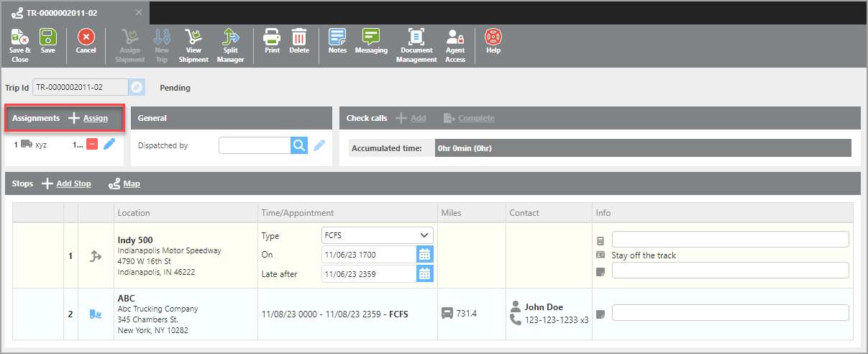This screenshot has height=354, width=868.
Task: Click the Dispatched by search field
Action: 255,145
